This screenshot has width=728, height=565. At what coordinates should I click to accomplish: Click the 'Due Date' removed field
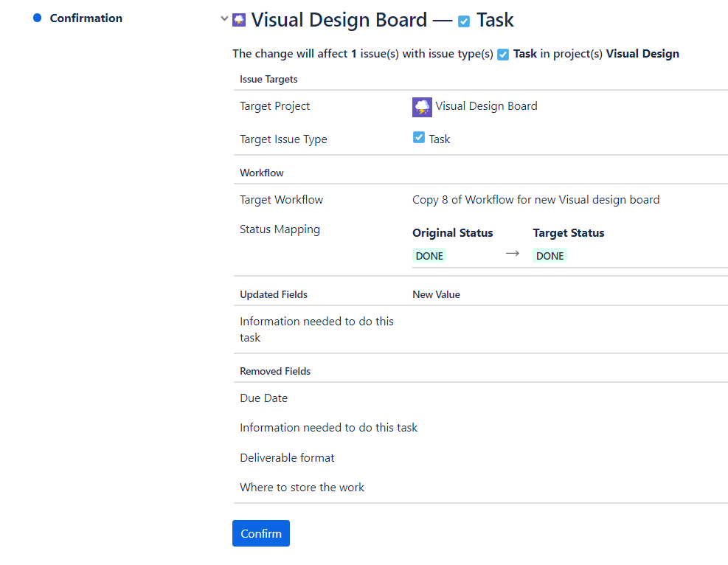[x=264, y=398]
